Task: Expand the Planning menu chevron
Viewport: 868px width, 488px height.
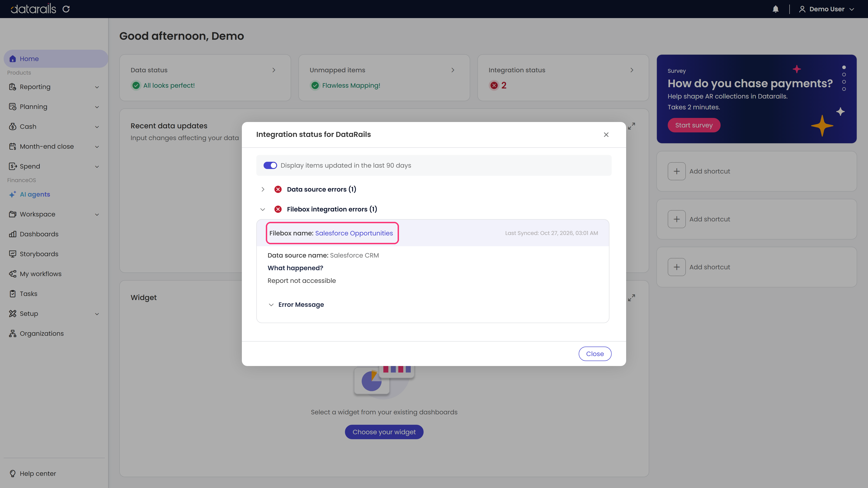Action: point(97,107)
